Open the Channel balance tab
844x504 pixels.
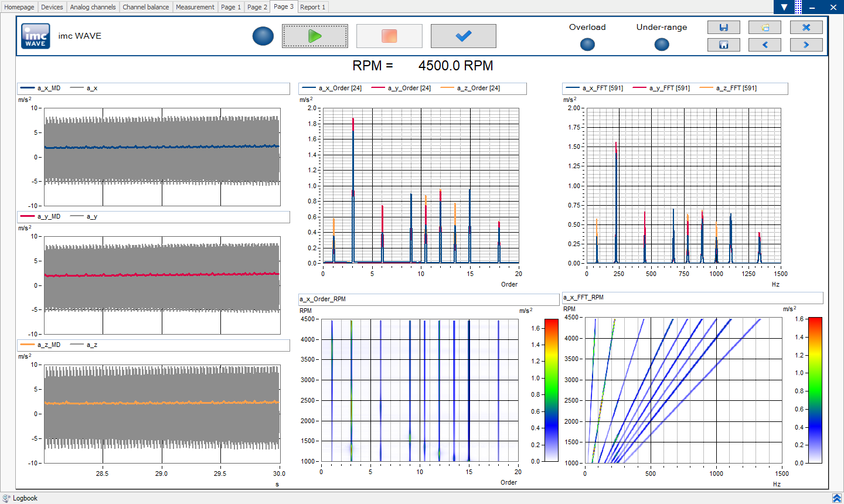(145, 7)
